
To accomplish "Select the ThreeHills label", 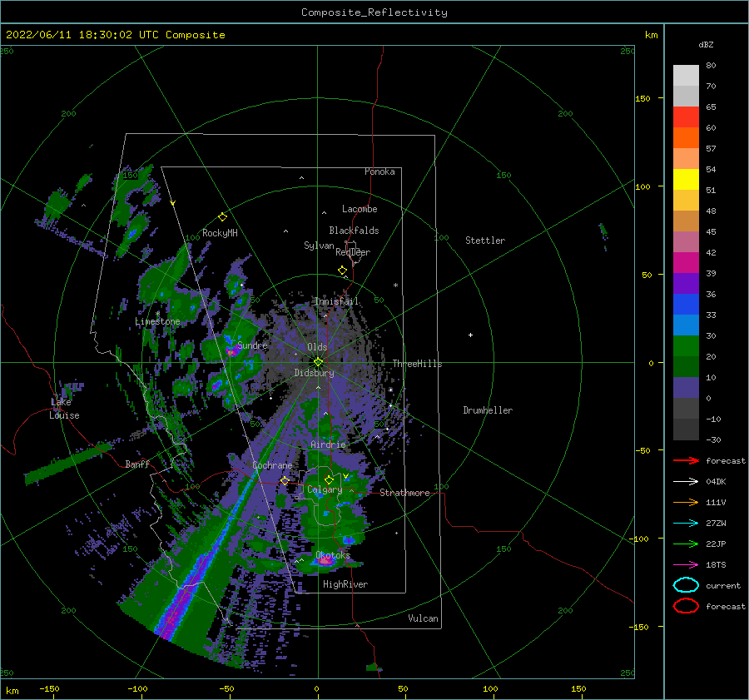I will 417,364.
